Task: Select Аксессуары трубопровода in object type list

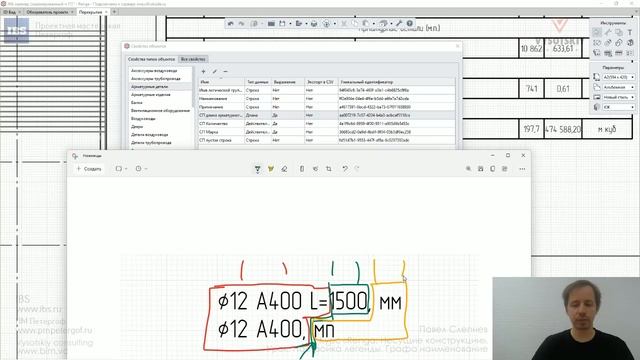Action: (x=156, y=78)
